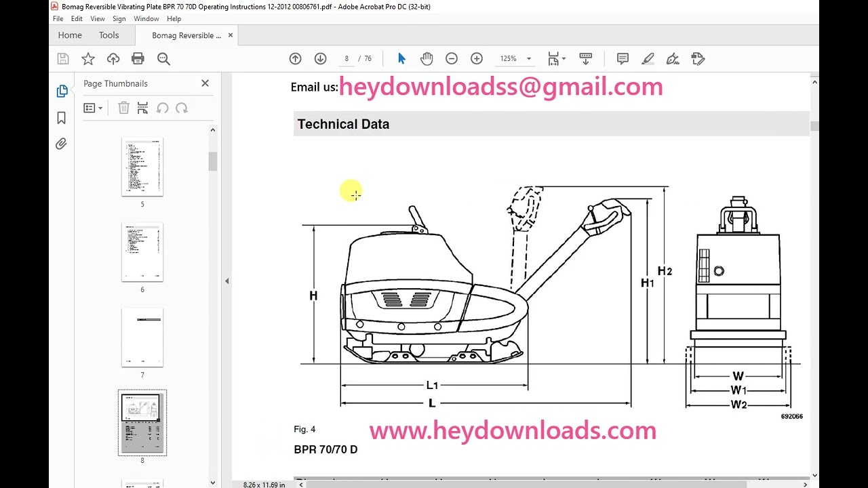Click the Save file icon
Screen dimensions: 868x488
[63, 59]
